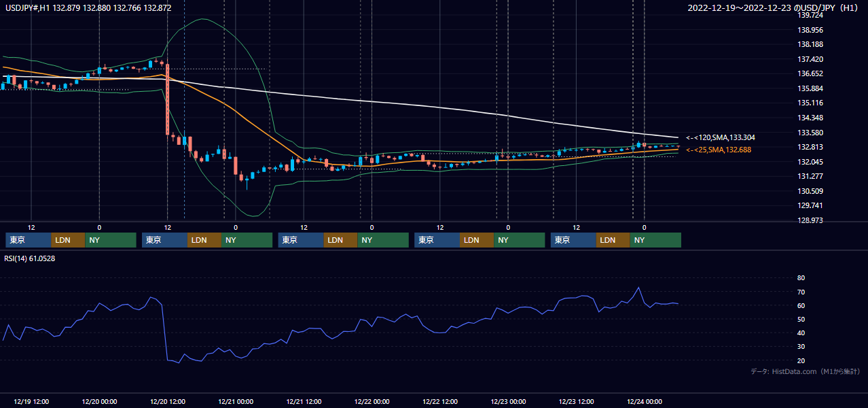Click the 12/19 12:00 date label
Image resolution: width=868 pixels, height=408 pixels.
tap(31, 401)
